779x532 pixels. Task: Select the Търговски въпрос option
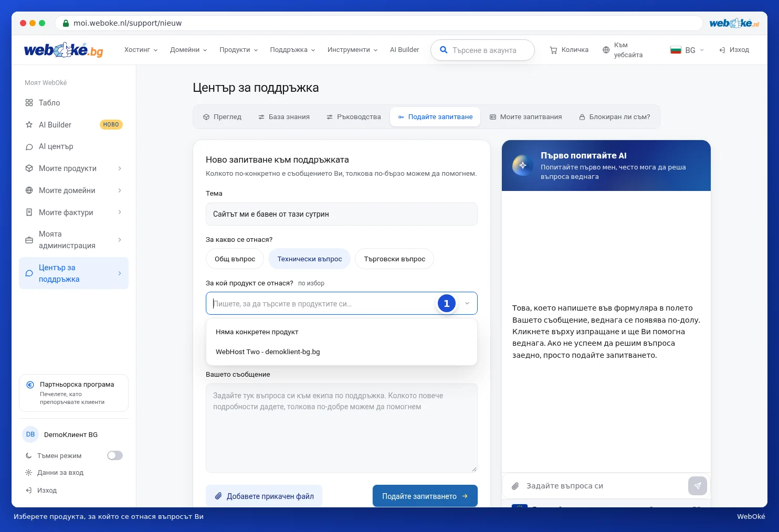coord(395,259)
